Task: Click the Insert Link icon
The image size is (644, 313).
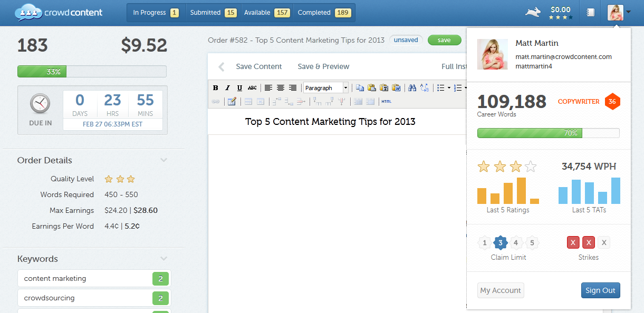Action: 215,101
